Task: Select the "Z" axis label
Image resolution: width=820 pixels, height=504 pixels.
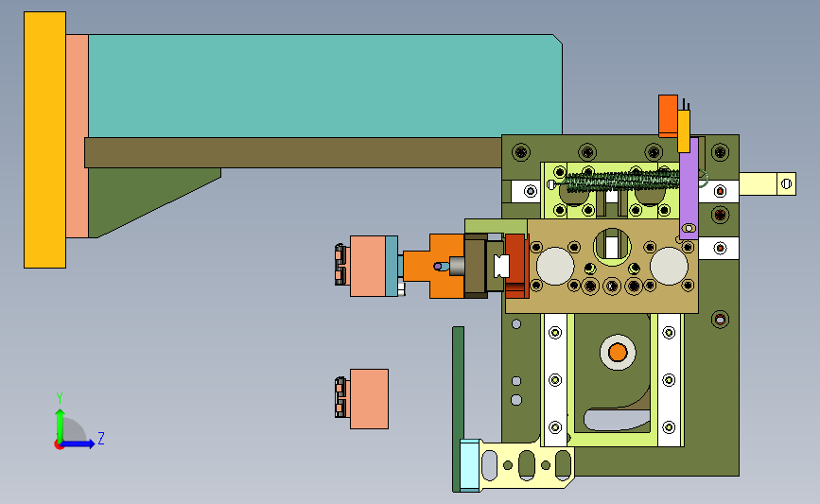Action: coord(101,438)
